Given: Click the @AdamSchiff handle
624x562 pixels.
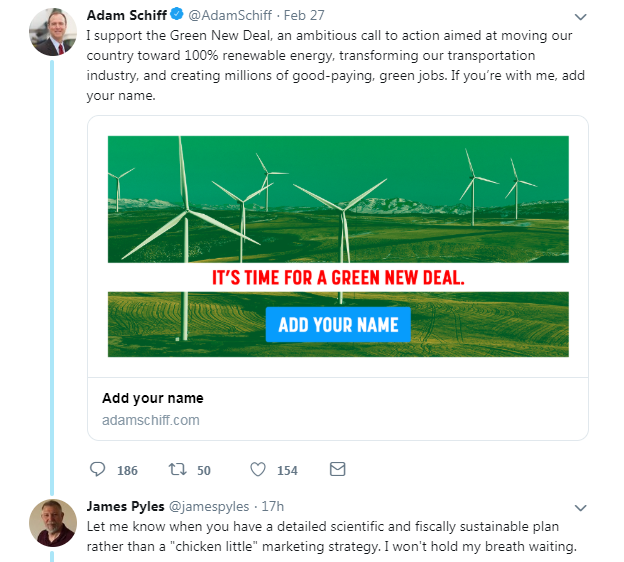Looking at the screenshot, I should click(x=229, y=16).
